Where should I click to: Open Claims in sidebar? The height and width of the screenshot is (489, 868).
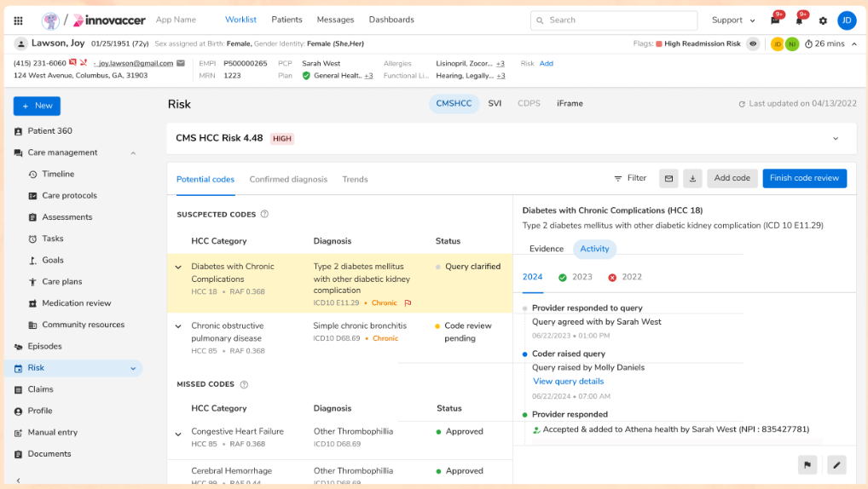click(x=40, y=390)
